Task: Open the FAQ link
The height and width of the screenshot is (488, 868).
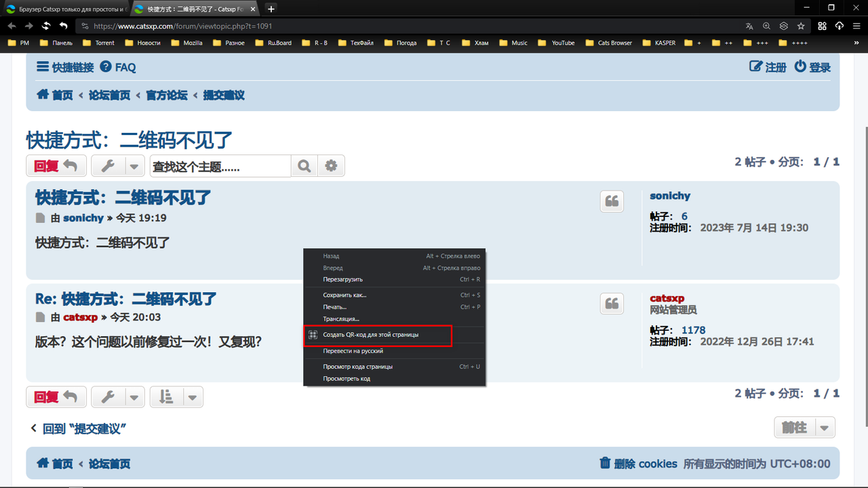Action: 118,67
